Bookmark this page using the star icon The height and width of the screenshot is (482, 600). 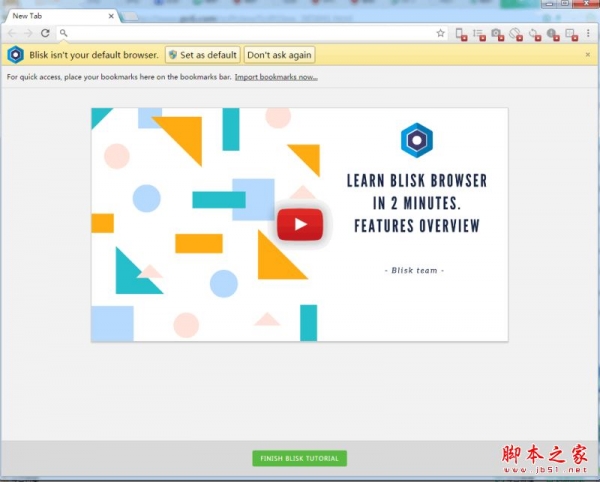pyautogui.click(x=440, y=33)
